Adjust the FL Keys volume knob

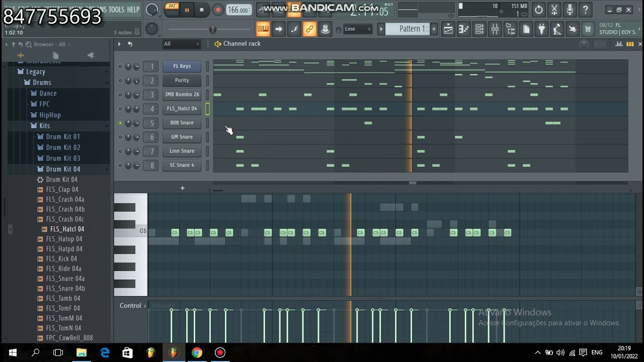tap(136, 66)
